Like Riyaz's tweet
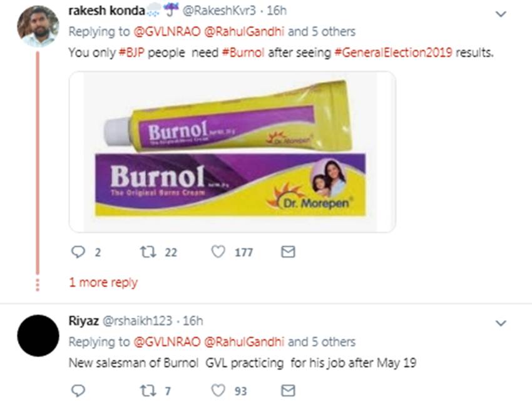The image size is (532, 406). coord(218,390)
